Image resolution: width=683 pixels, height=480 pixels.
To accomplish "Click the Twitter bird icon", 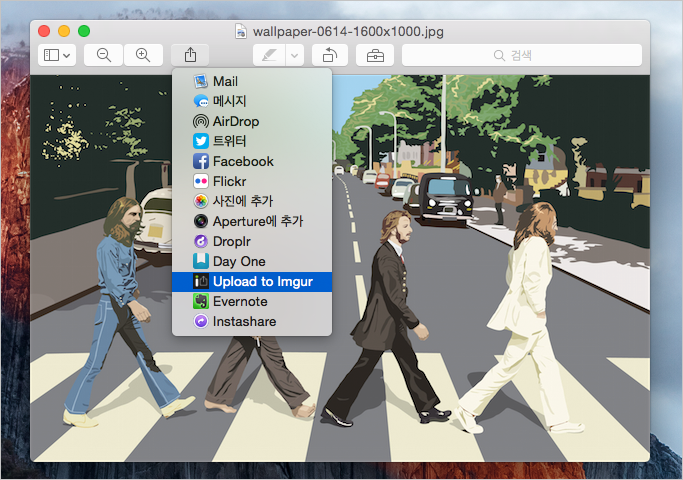I will [x=200, y=141].
